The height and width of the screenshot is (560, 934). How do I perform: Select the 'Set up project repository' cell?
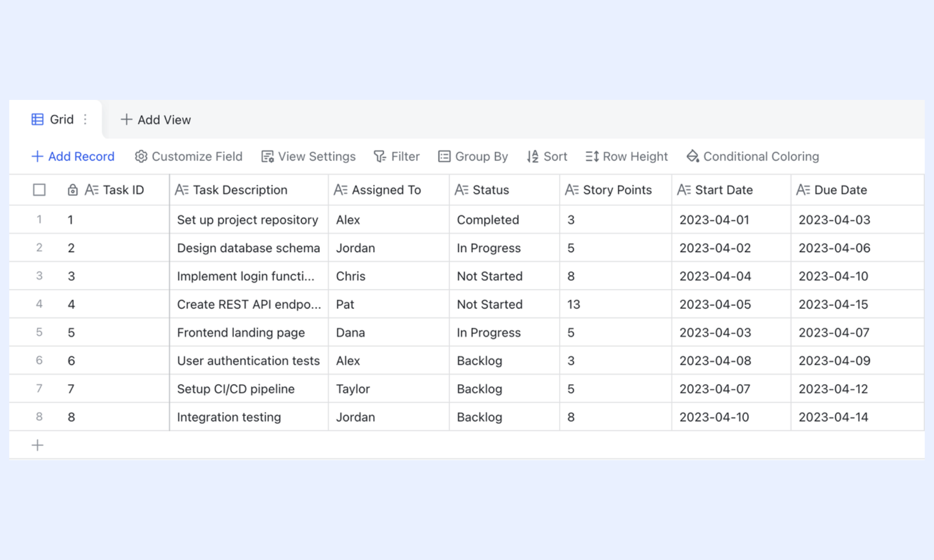[249, 220]
